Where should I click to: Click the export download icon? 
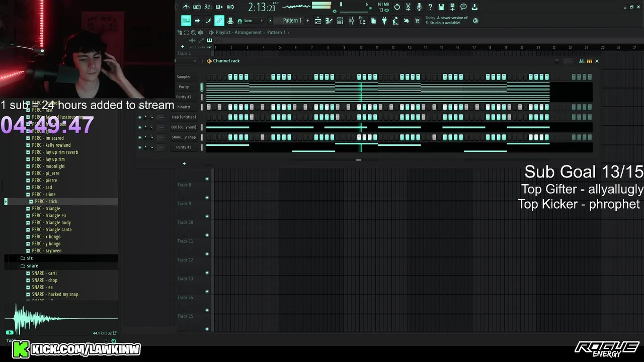coord(474,7)
